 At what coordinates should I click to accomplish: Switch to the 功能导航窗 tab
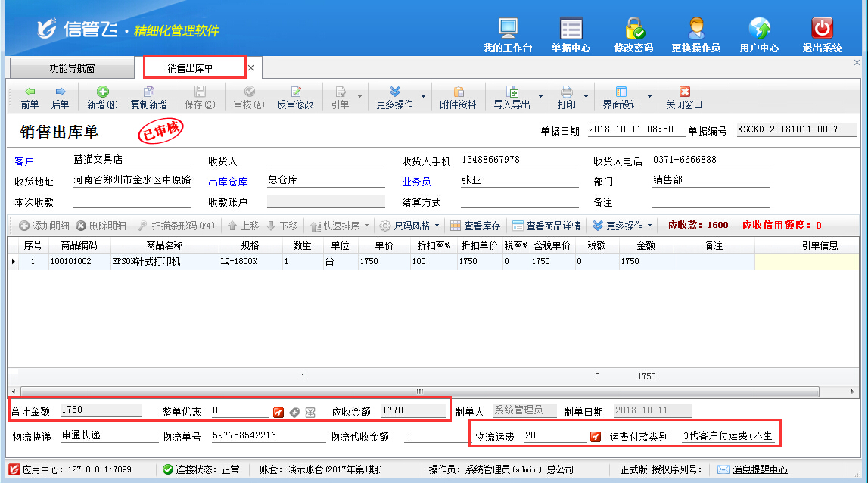(x=73, y=68)
